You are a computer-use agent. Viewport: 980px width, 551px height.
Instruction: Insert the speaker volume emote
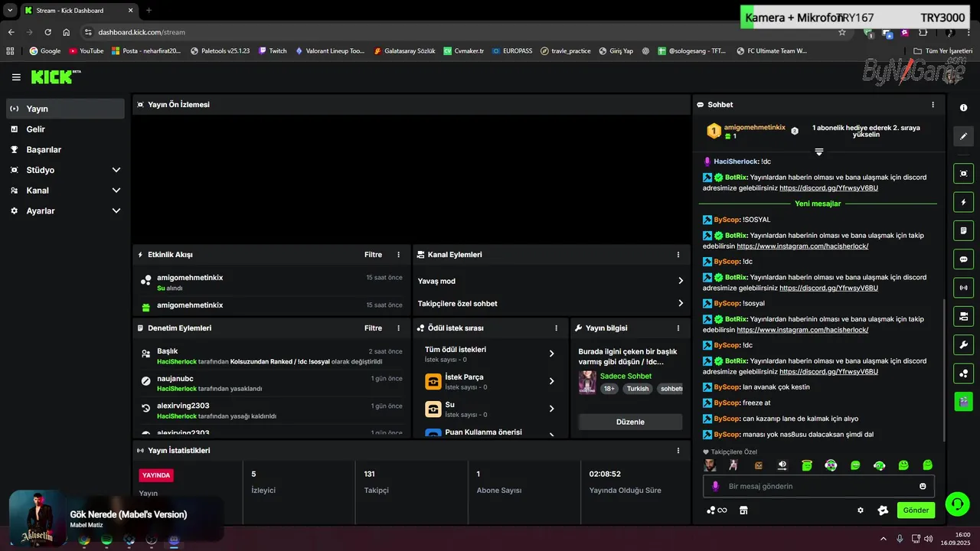tap(782, 465)
